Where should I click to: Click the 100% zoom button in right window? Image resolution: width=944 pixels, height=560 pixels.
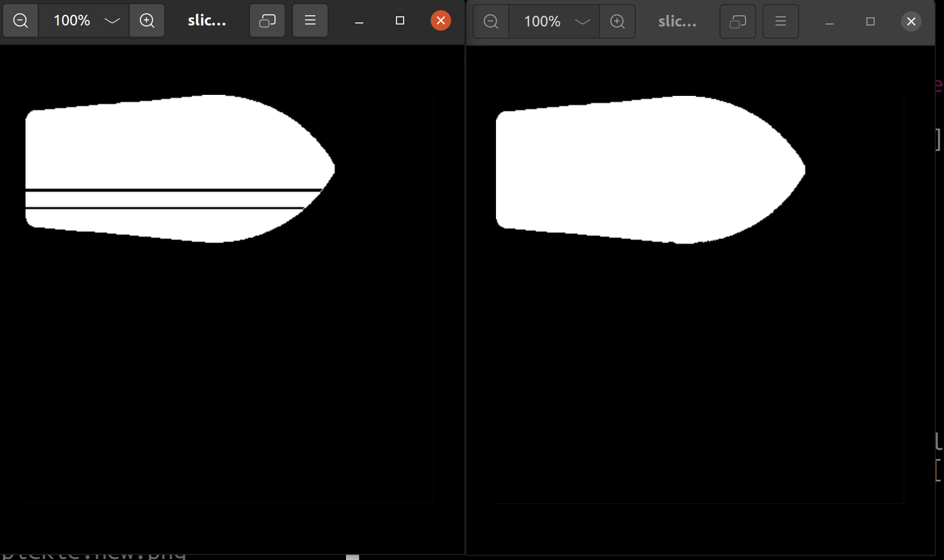(x=542, y=21)
